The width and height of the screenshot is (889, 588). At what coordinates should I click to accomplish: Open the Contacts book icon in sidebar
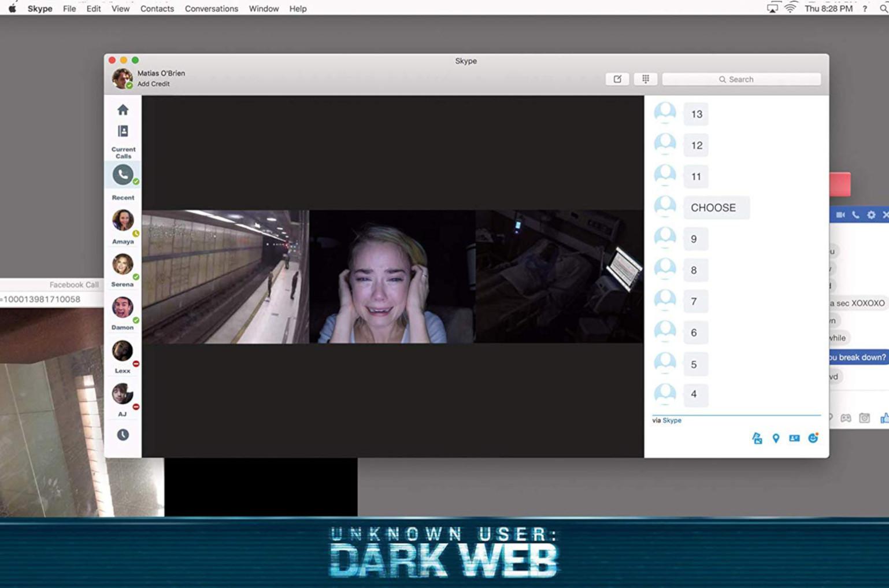pyautogui.click(x=123, y=131)
